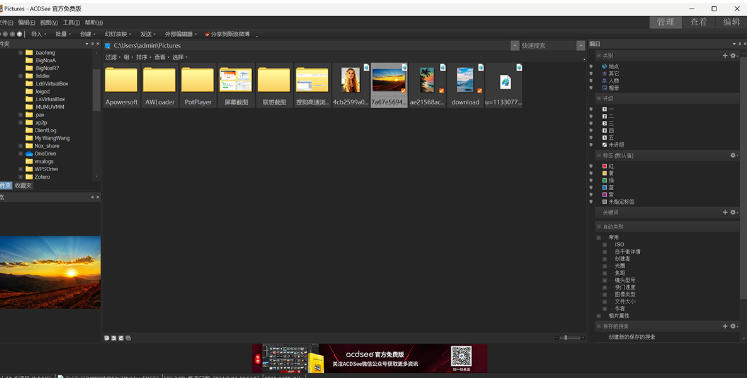This screenshot has height=378, width=747.
Task: Open the gear menu in 标签 header
Action: tap(733, 155)
